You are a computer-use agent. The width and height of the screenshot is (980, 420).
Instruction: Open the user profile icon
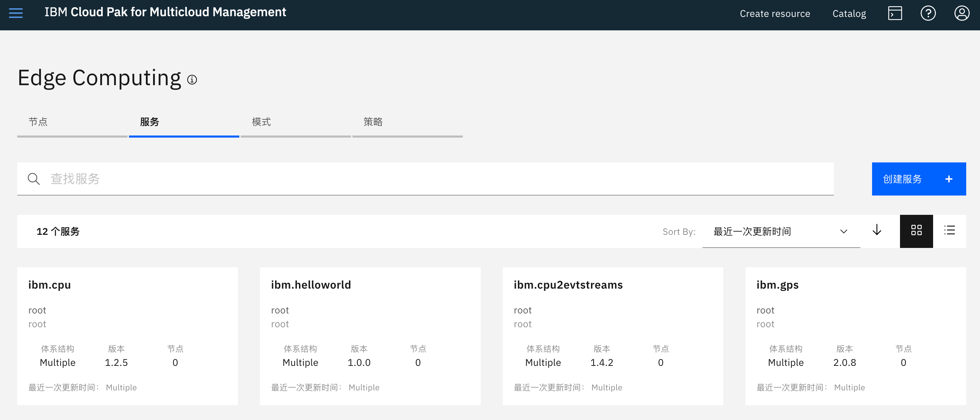(962, 13)
